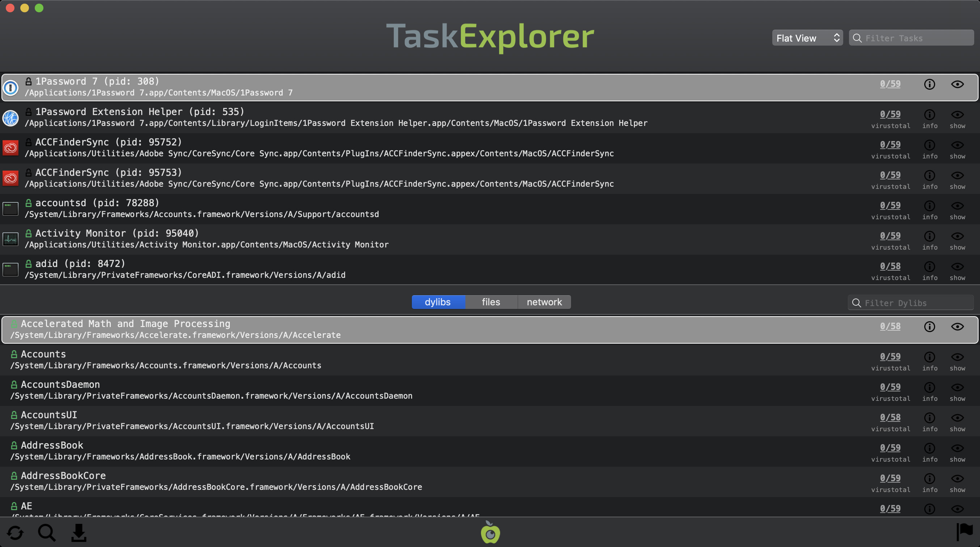980x547 pixels.
Task: Show 1Password 7 in Finder via eye icon
Action: tap(957, 84)
